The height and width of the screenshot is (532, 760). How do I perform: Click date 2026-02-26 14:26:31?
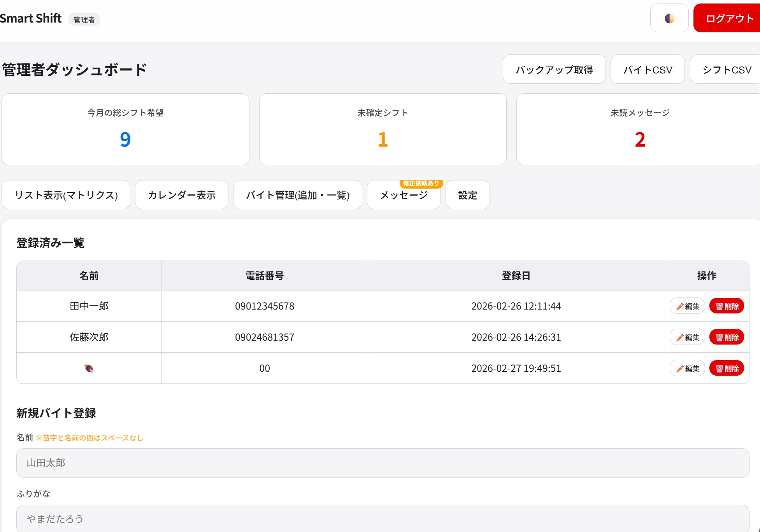pyautogui.click(x=516, y=337)
